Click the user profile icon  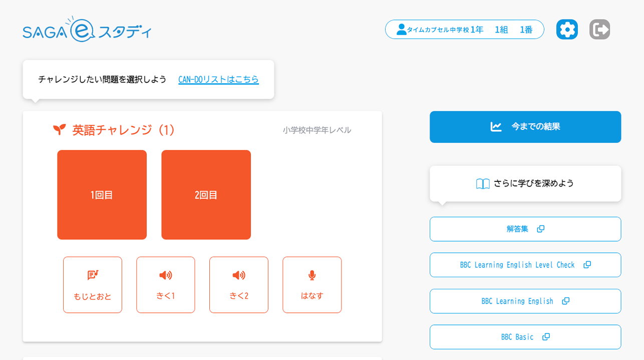[401, 30]
